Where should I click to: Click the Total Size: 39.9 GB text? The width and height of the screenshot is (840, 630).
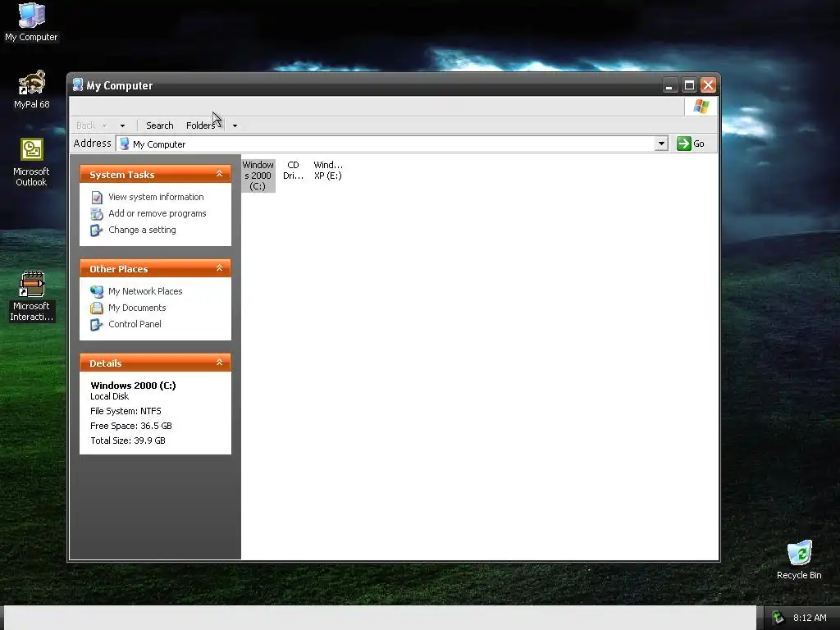(x=128, y=441)
